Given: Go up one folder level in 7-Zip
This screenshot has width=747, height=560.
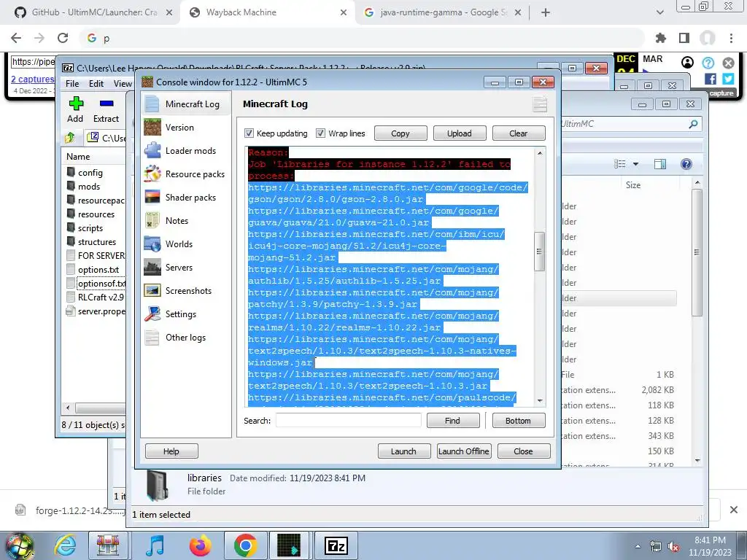Looking at the screenshot, I should coord(70,138).
